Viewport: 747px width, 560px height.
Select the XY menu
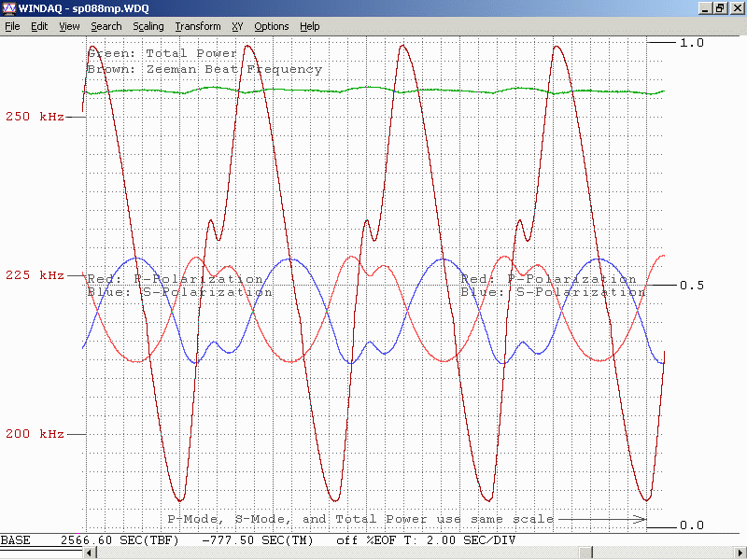pyautogui.click(x=237, y=26)
